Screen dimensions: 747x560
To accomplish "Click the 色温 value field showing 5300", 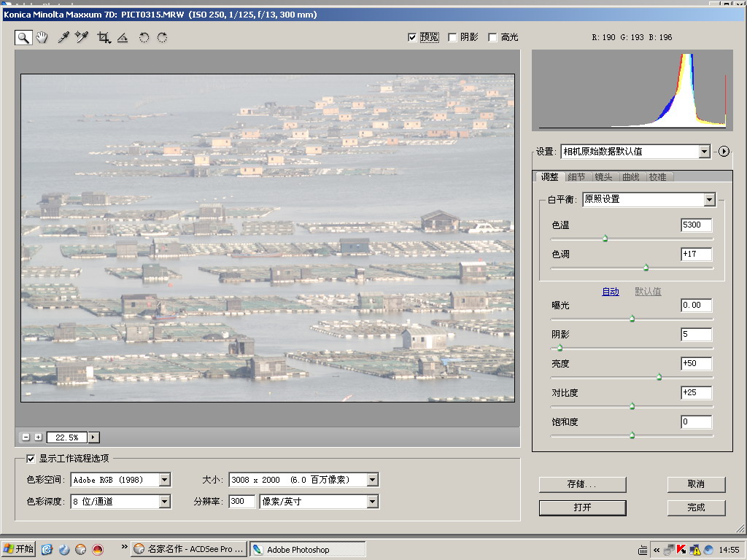I will (697, 225).
